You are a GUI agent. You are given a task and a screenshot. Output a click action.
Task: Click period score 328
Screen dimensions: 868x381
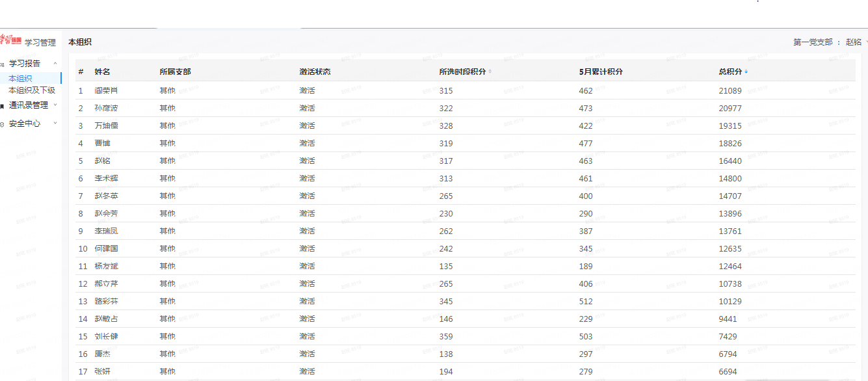(x=446, y=126)
